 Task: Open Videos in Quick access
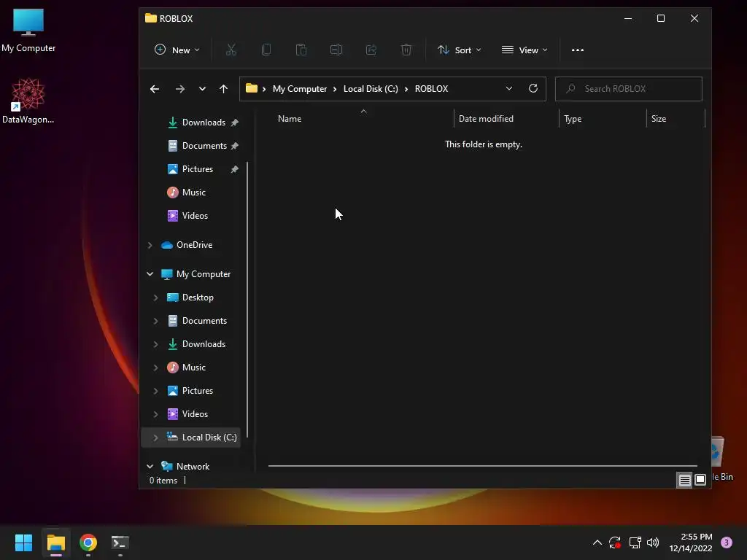click(194, 216)
